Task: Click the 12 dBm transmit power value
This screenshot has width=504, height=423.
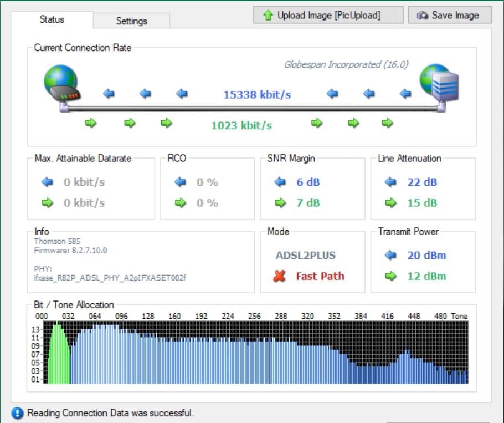Action: click(426, 276)
